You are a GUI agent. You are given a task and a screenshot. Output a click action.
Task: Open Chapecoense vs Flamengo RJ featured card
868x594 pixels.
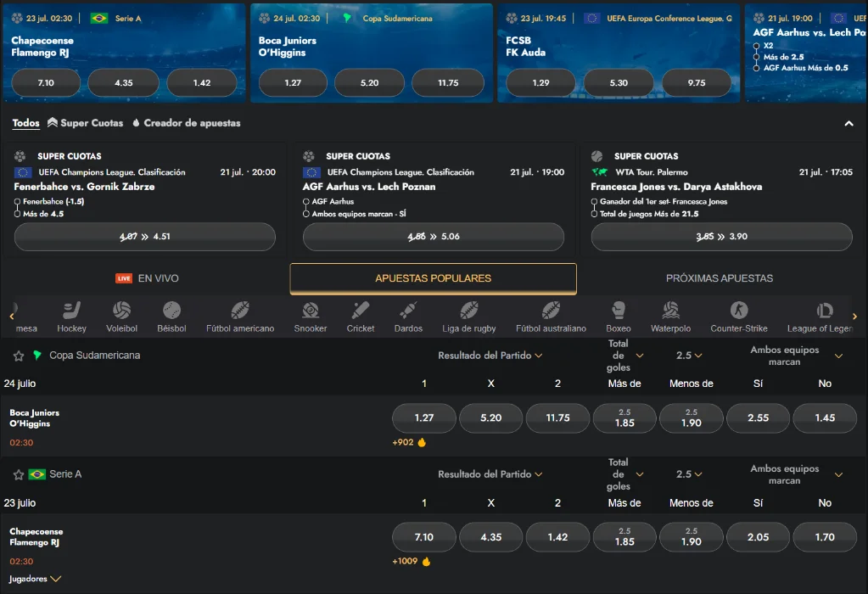tap(125, 53)
